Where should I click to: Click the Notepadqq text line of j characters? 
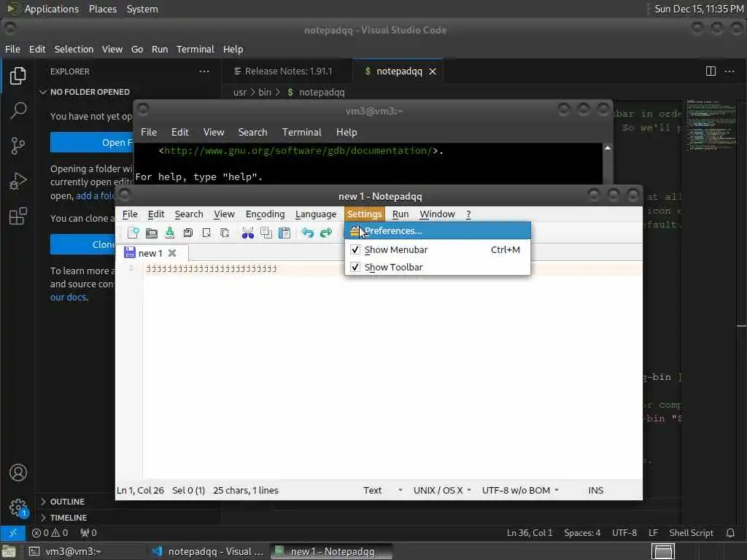212,268
